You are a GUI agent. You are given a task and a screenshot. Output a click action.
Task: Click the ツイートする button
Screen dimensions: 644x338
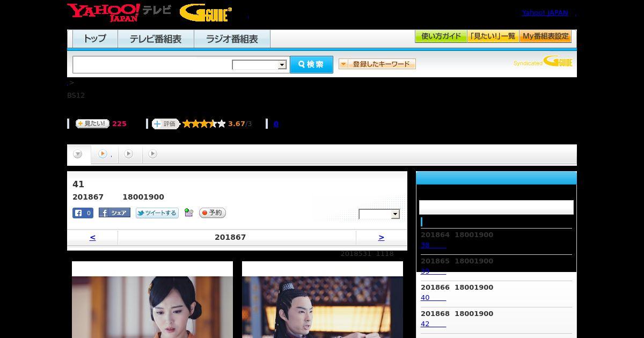(x=157, y=213)
